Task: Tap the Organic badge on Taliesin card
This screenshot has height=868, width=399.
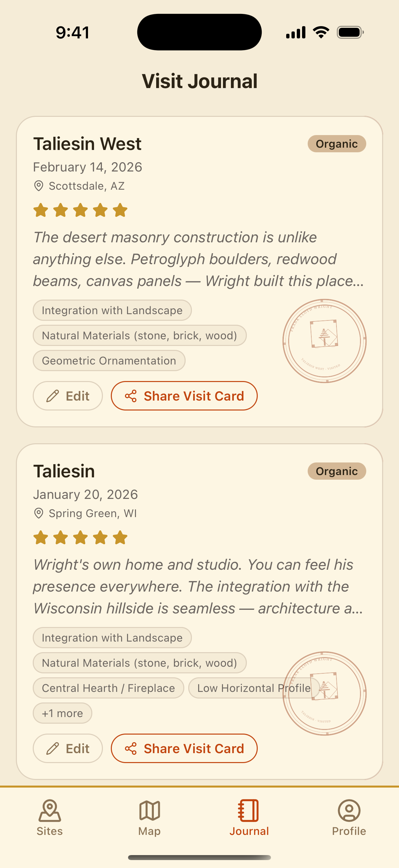Action: point(336,471)
